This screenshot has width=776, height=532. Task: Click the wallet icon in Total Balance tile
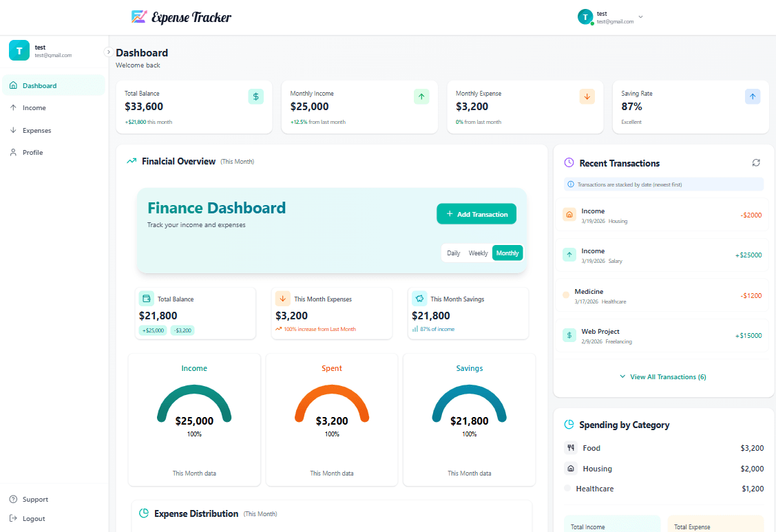pos(147,299)
